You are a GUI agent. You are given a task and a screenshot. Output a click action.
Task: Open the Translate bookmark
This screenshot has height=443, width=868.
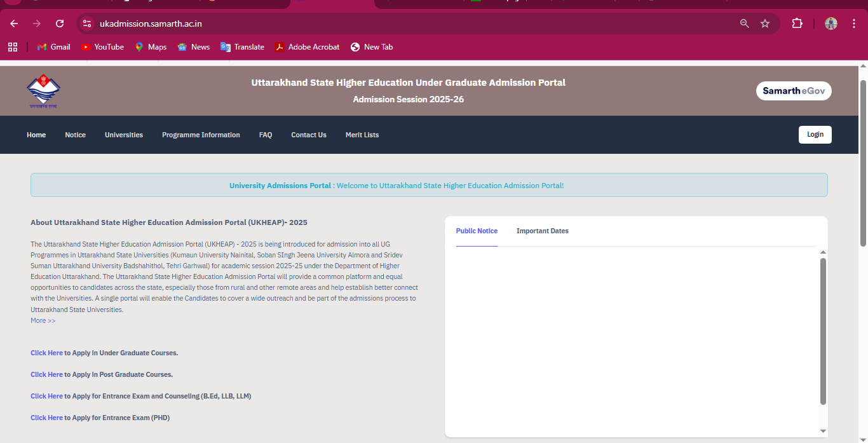tap(242, 46)
